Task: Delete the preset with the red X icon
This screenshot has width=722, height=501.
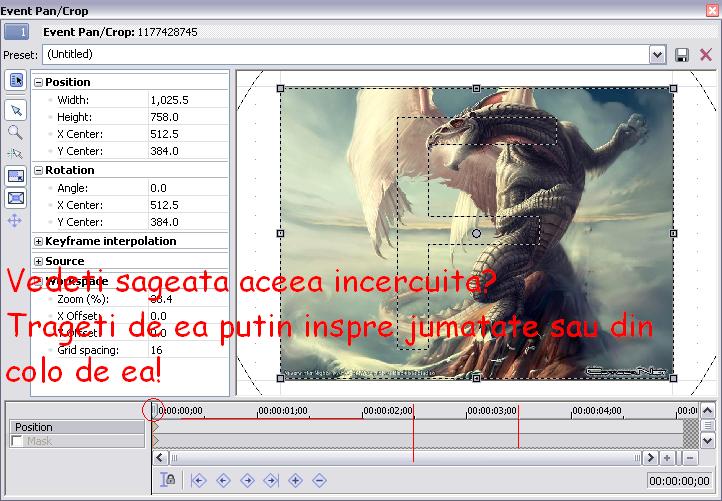Action: click(x=706, y=55)
